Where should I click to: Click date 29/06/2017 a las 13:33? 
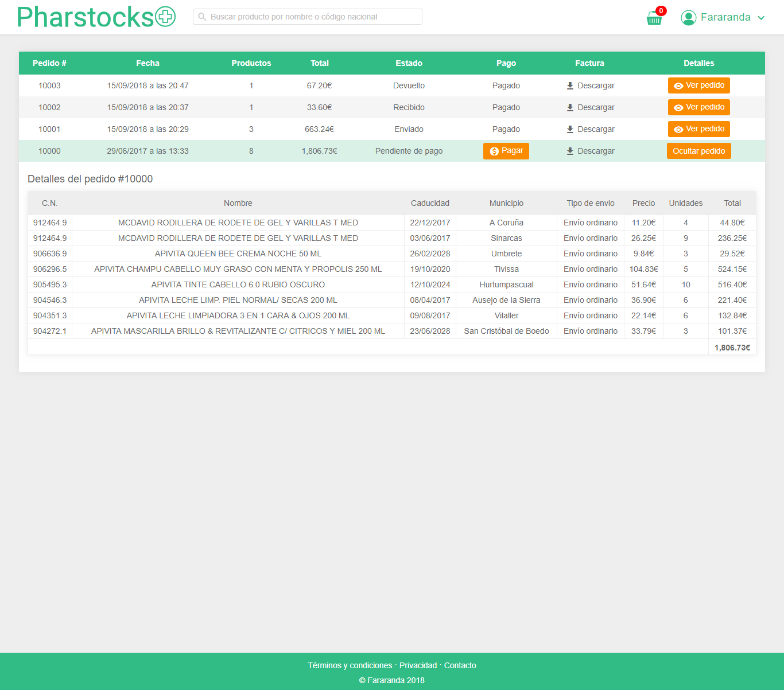pyautogui.click(x=148, y=151)
